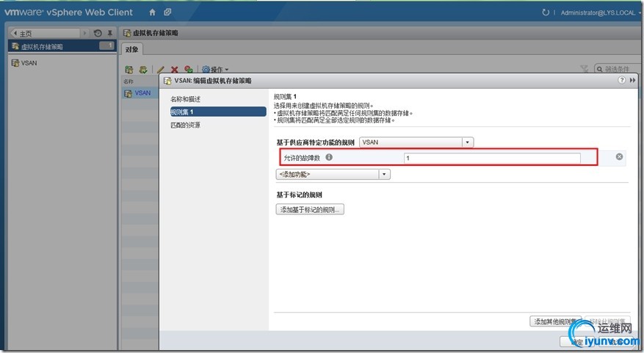Go to 匹配的资源 step
The width and height of the screenshot is (644, 353).
coord(185,125)
